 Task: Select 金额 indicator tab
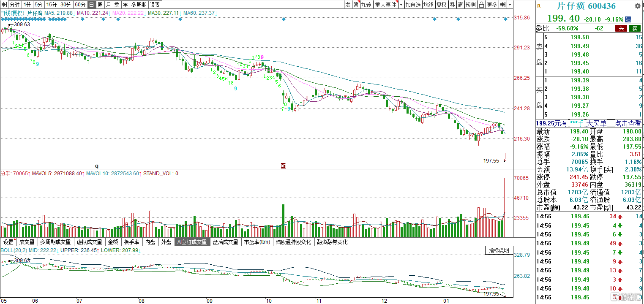point(113,242)
